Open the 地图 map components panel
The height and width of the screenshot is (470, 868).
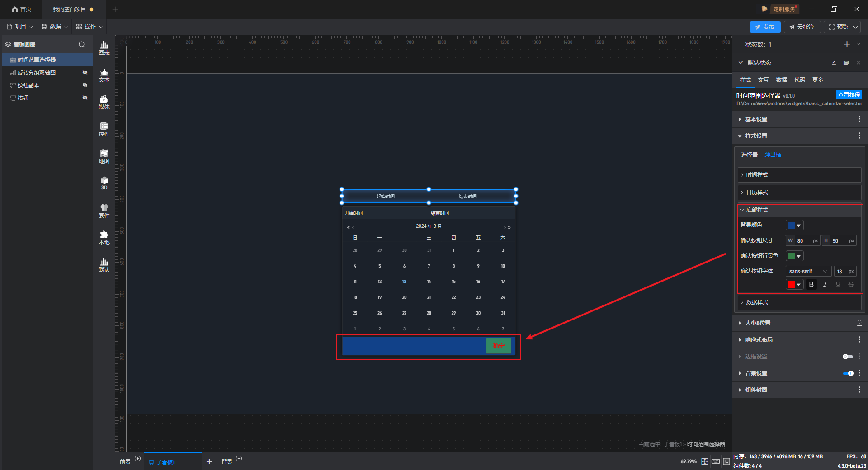[104, 156]
